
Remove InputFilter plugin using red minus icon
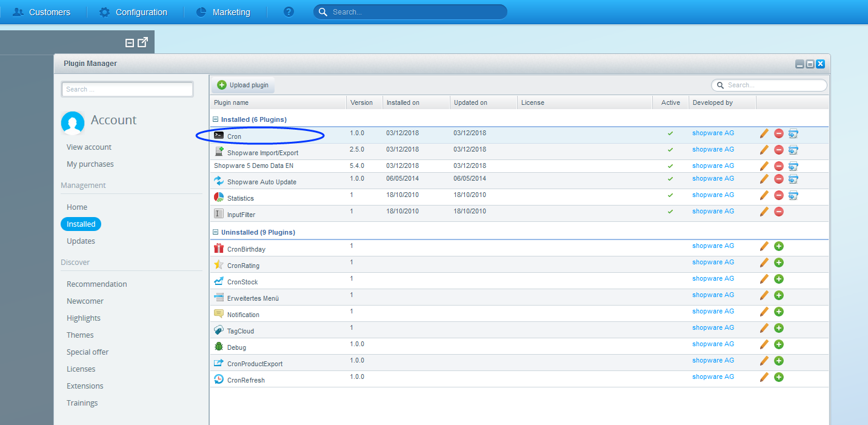point(779,212)
